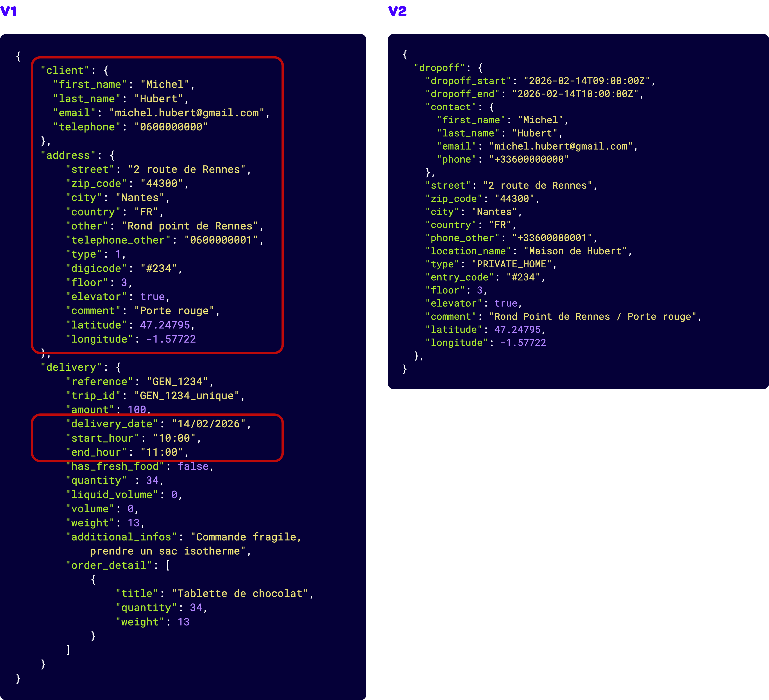Click V2 email "michel.hubert@gmail.com"

pos(561,147)
